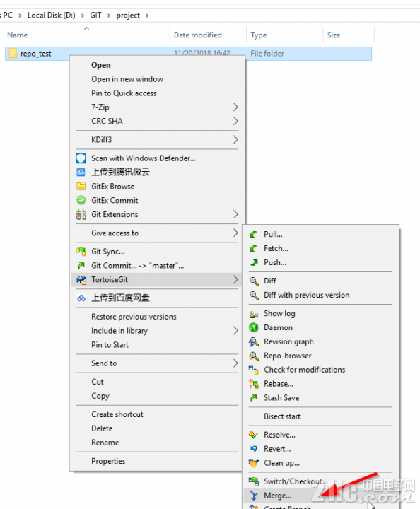
Task: Click the Clean up broom icon
Action: [x=254, y=463]
